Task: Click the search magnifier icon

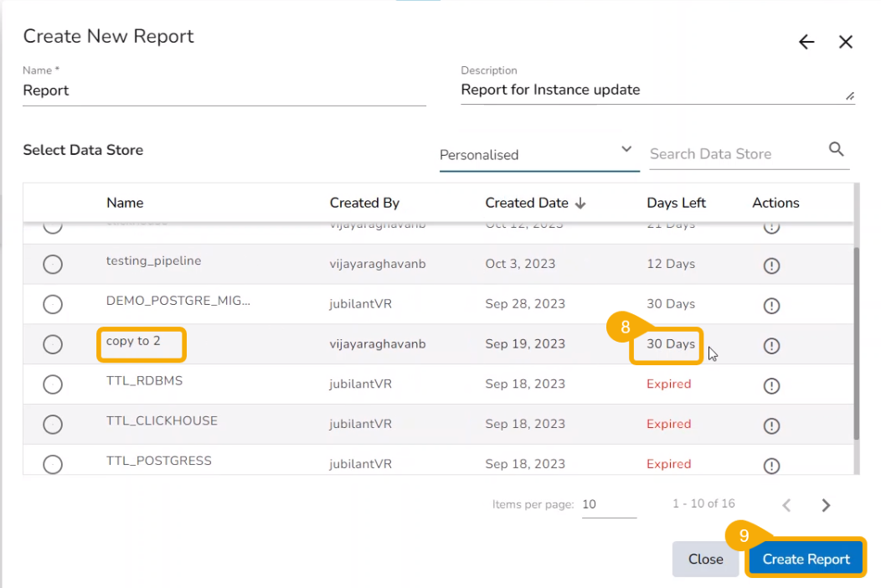Action: 836,149
